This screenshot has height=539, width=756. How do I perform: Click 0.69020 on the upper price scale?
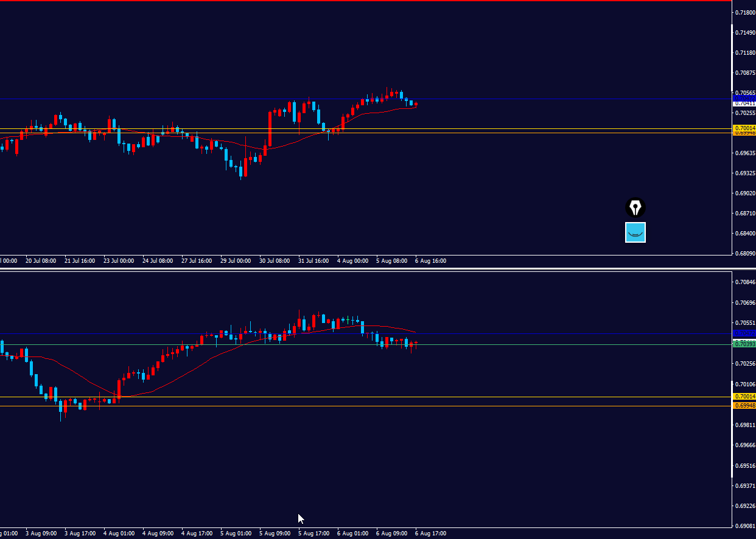tap(745, 193)
